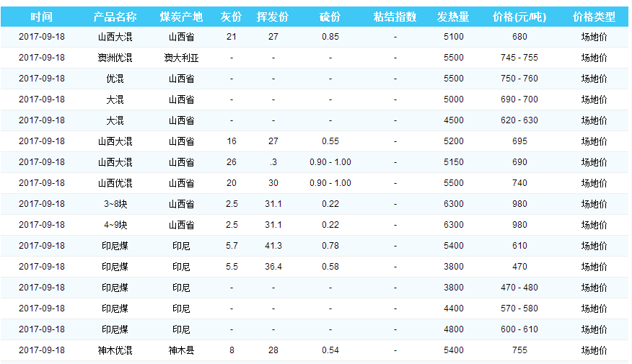The height and width of the screenshot is (364, 632).
Task: Select the 粘结指数 column header
Action: click(x=395, y=17)
